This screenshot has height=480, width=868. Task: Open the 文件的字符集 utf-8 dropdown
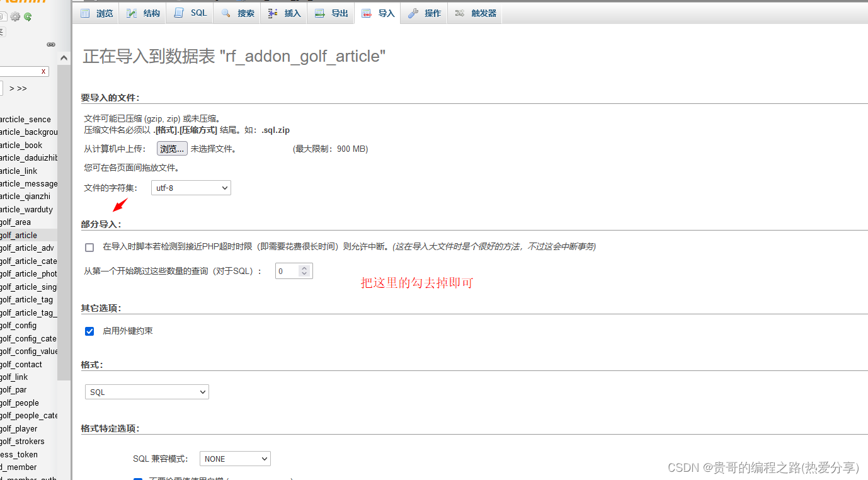coord(190,187)
